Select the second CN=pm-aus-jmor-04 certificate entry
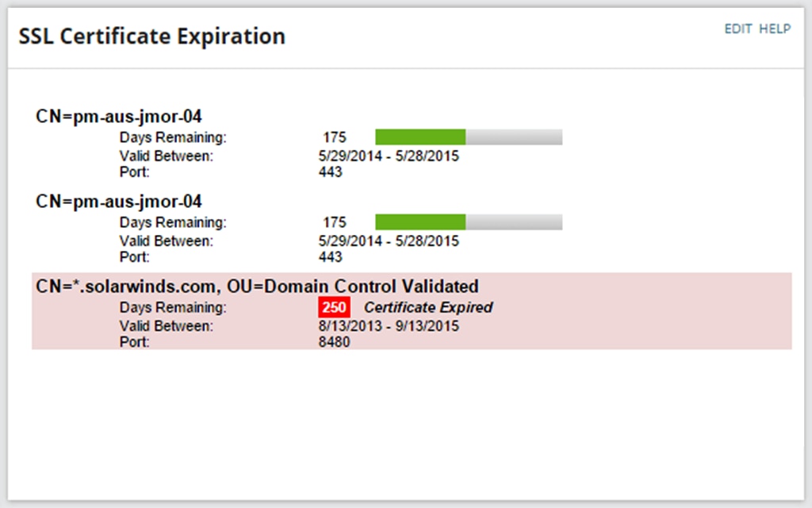 119,201
